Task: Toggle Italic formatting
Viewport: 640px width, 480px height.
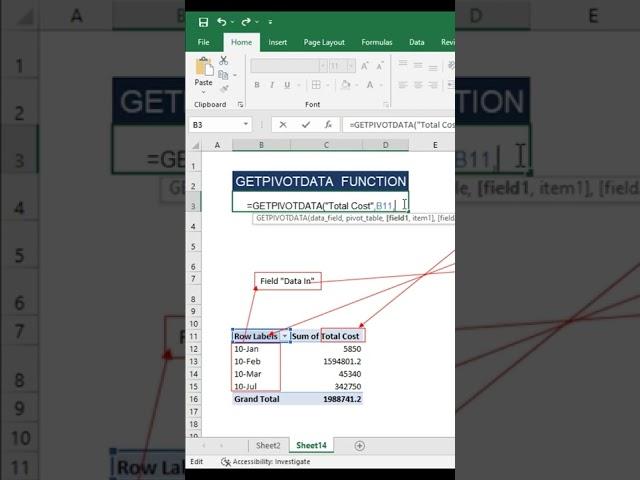Action: click(272, 85)
